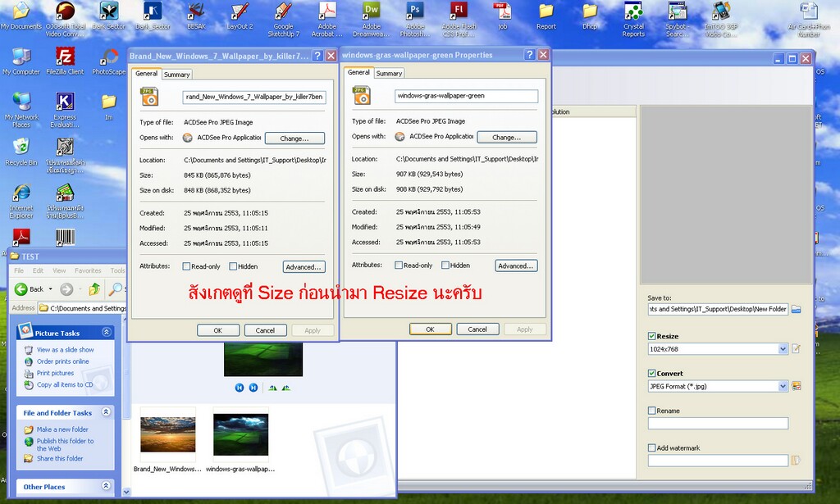Open the settings icon beside JPEG Format

[796, 386]
